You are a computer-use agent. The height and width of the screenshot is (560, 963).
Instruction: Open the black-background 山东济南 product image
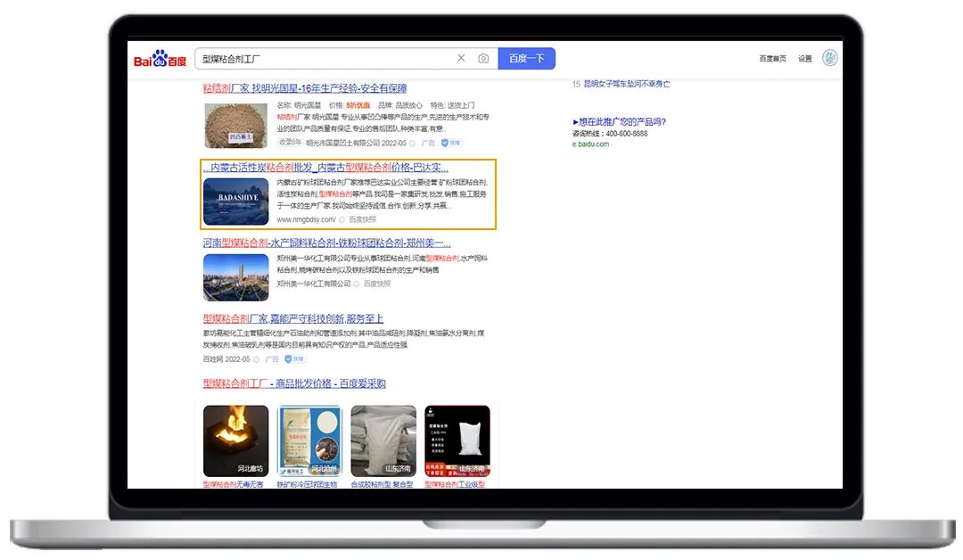457,441
